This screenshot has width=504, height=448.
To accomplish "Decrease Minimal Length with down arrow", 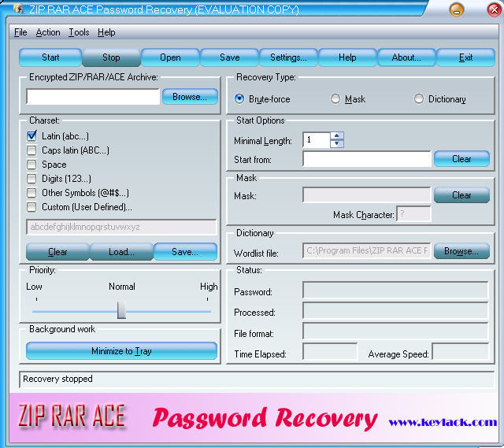I will (337, 143).
